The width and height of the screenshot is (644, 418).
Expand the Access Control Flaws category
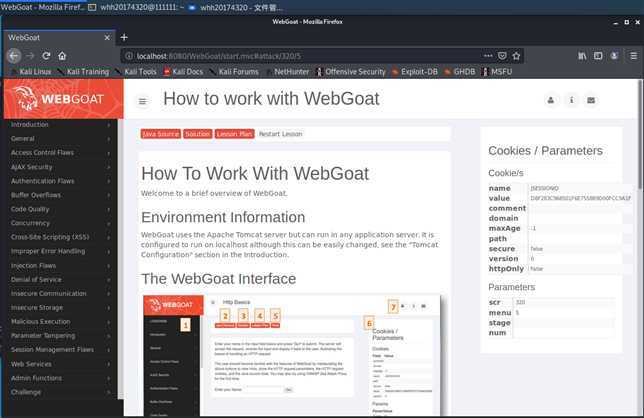click(x=60, y=153)
